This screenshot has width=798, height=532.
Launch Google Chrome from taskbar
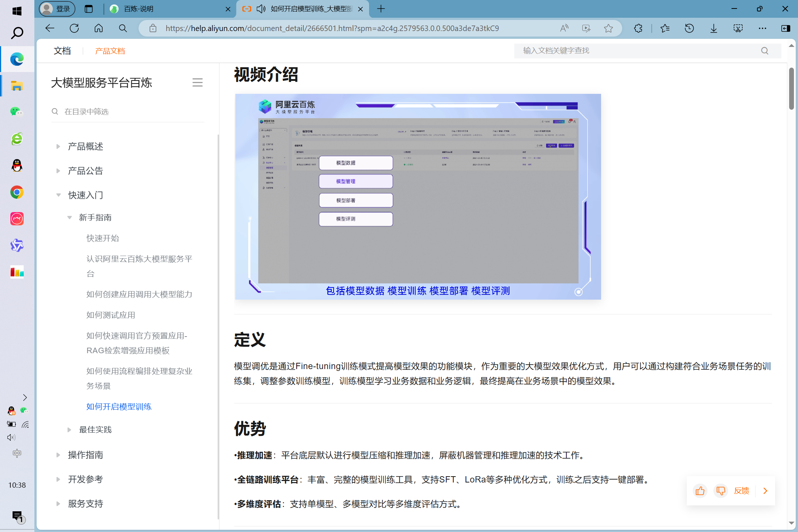tap(17, 192)
